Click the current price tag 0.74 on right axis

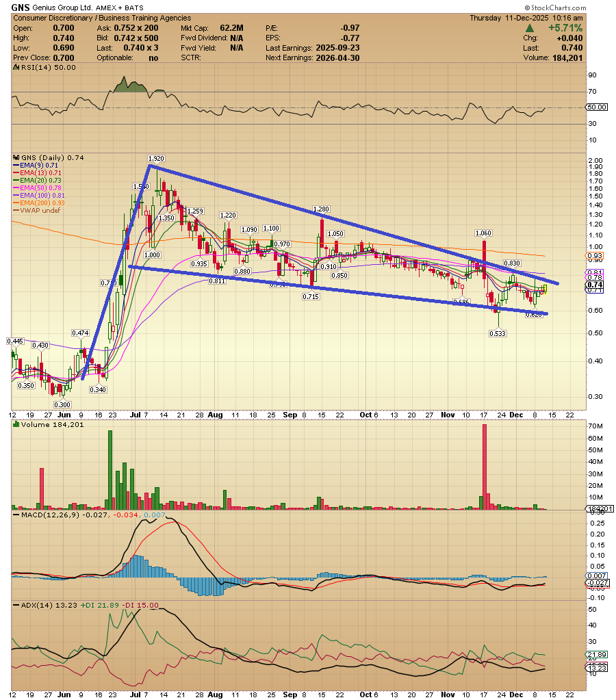pos(595,285)
